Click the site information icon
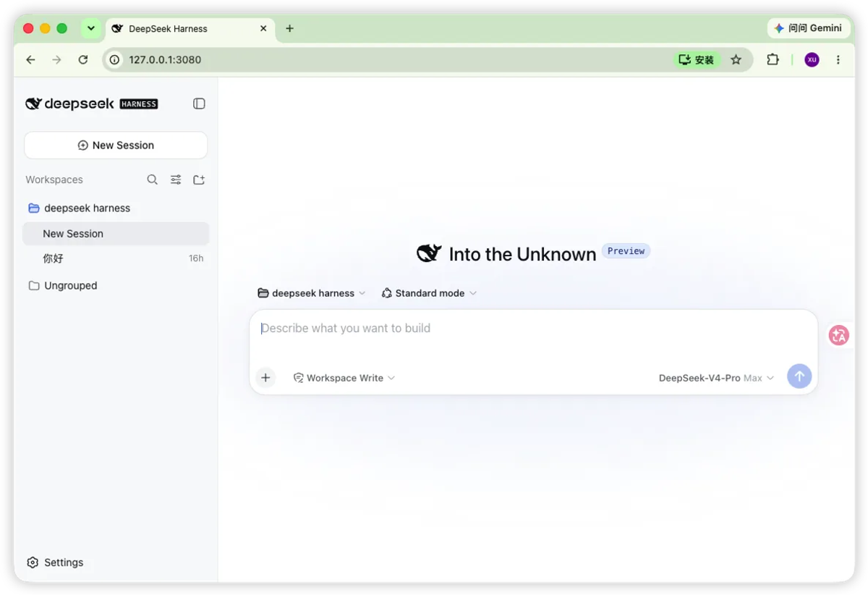 pyautogui.click(x=114, y=59)
